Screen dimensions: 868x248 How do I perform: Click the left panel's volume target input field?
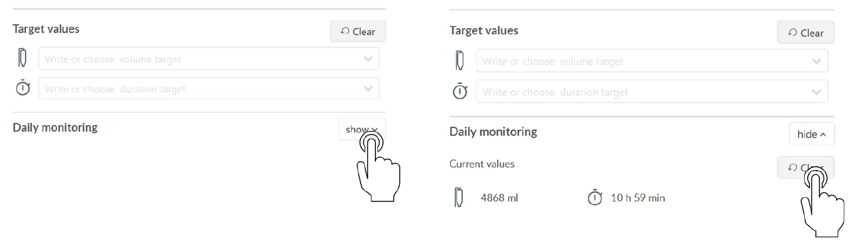tap(195, 58)
